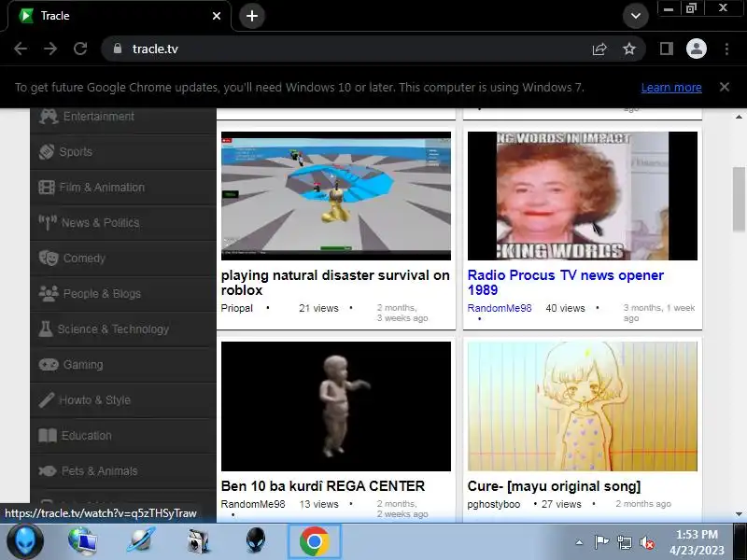The width and height of the screenshot is (747, 560).
Task: Click the People & Blogs group icon
Action: 49,293
